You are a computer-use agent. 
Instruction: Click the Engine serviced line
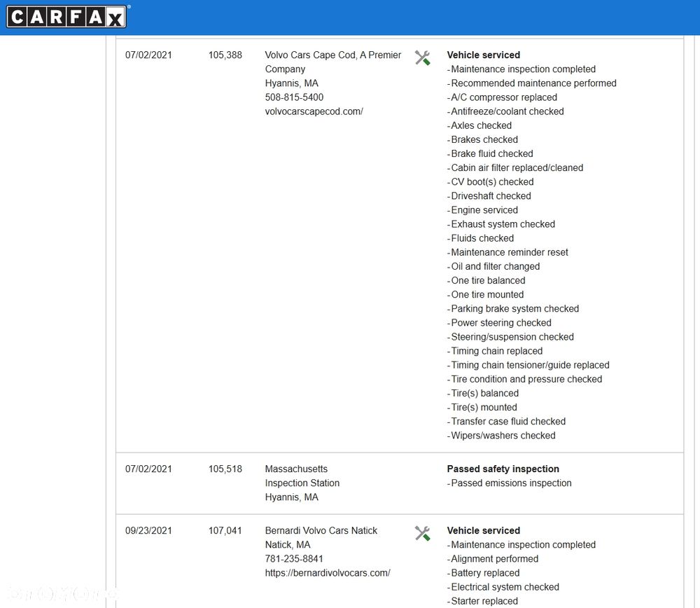tap(482, 210)
